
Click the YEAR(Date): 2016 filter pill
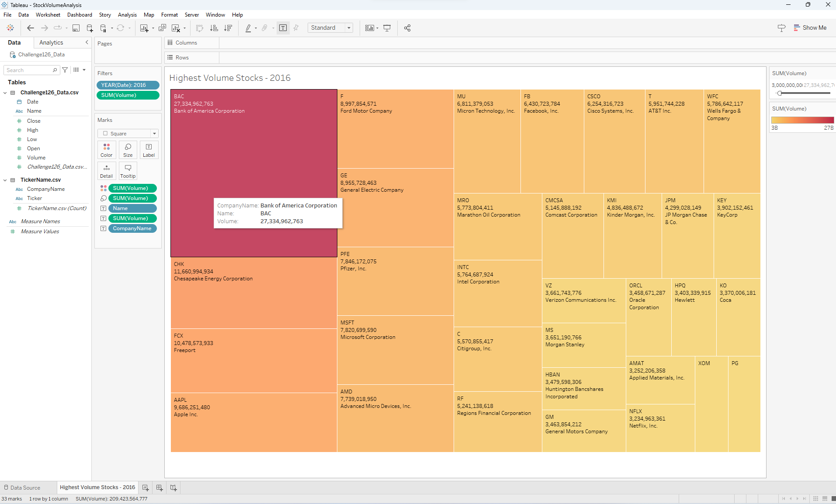(x=128, y=85)
